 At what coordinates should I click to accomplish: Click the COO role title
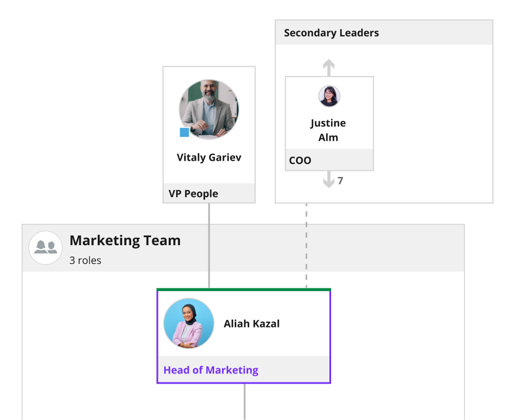[x=300, y=161]
